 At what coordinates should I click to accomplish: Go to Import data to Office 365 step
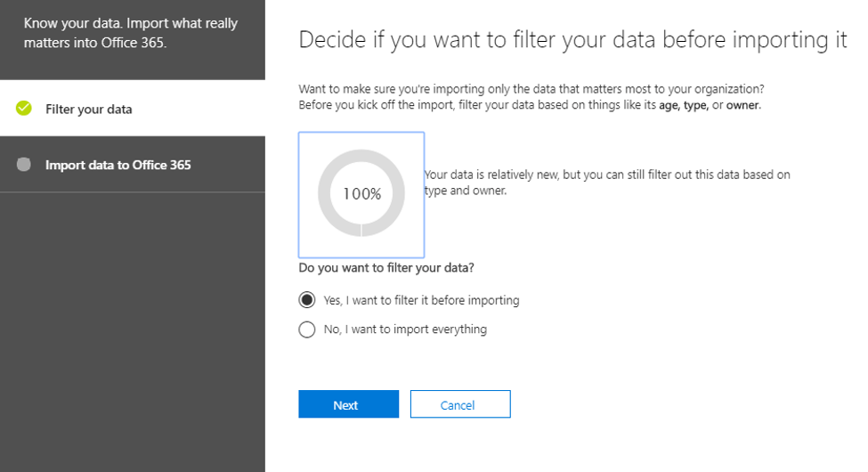click(x=118, y=165)
